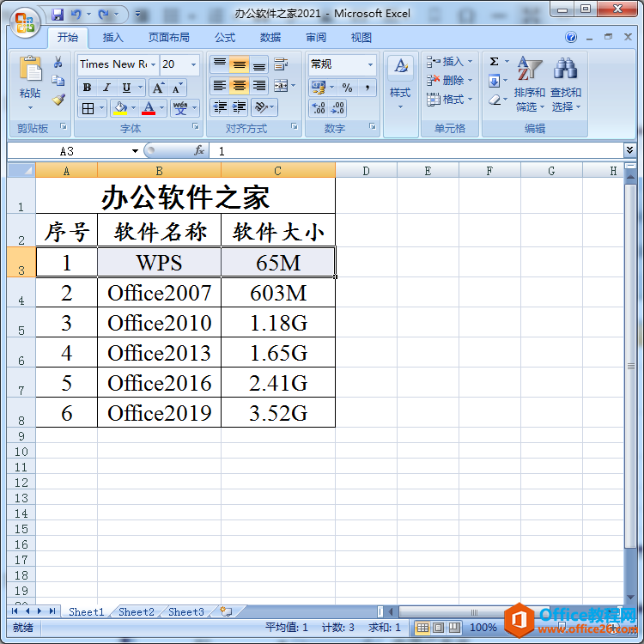
Task: Set bottom vertical alignment
Action: [258, 64]
